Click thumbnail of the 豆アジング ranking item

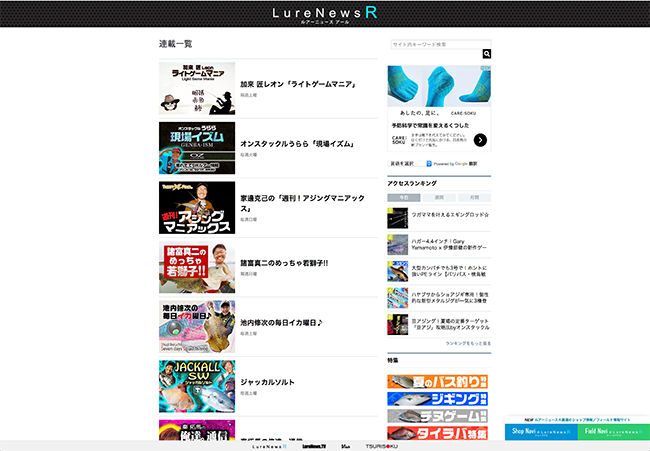398,324
